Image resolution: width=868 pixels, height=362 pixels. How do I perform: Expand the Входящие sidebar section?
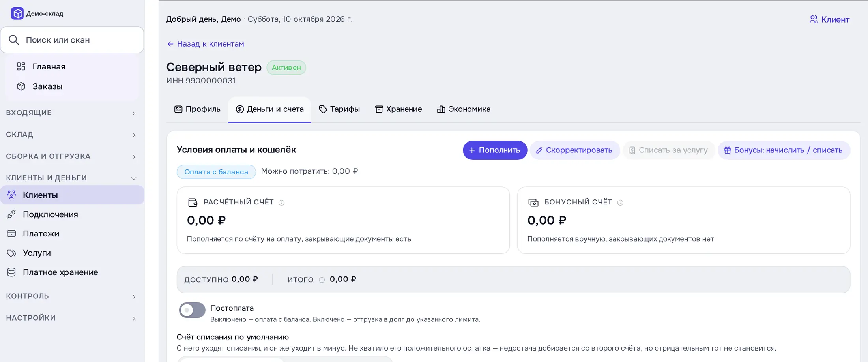point(71,113)
